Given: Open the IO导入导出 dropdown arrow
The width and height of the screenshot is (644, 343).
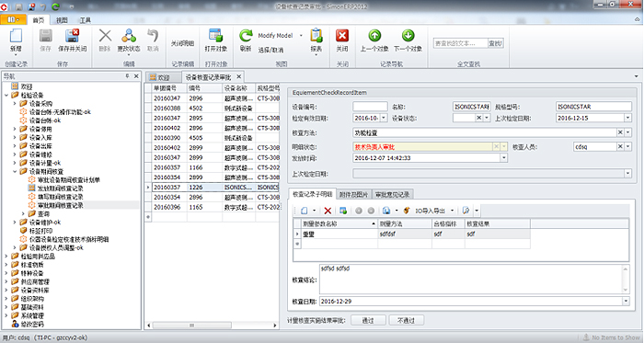Looking at the screenshot, I should click(453, 211).
